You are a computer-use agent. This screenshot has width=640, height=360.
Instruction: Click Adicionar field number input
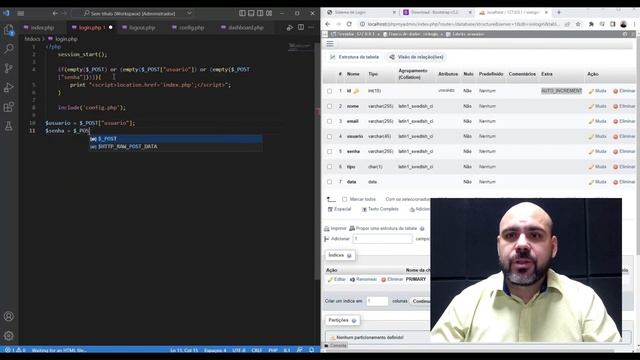(382, 239)
